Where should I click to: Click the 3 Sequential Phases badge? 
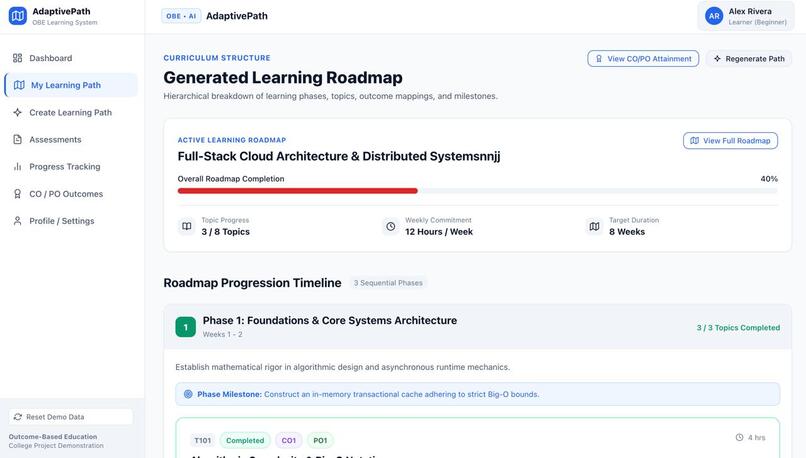(388, 283)
